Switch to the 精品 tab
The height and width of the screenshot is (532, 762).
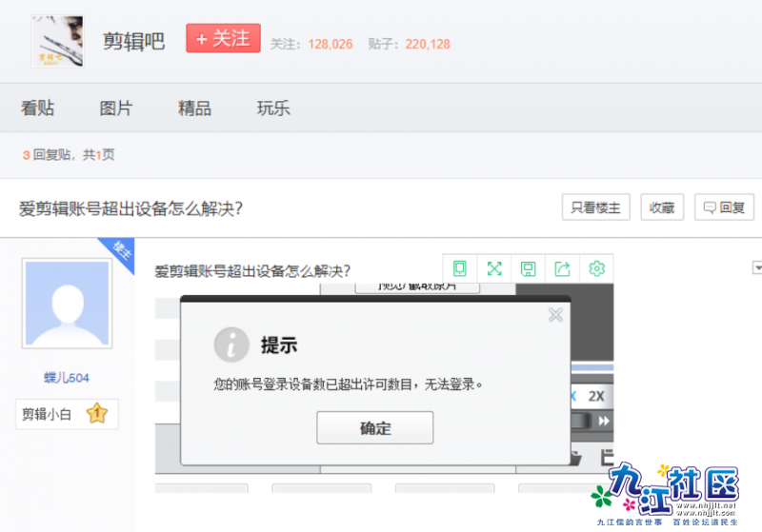[x=194, y=108]
